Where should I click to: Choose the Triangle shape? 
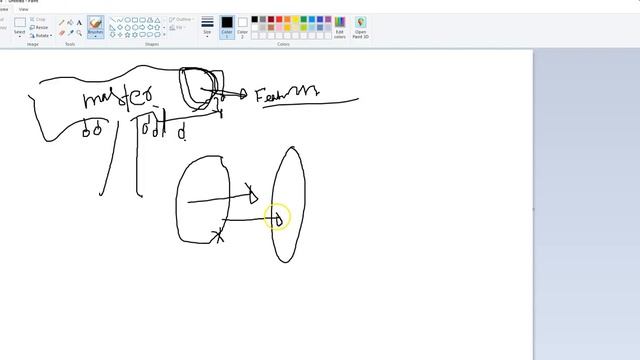[x=157, y=20]
